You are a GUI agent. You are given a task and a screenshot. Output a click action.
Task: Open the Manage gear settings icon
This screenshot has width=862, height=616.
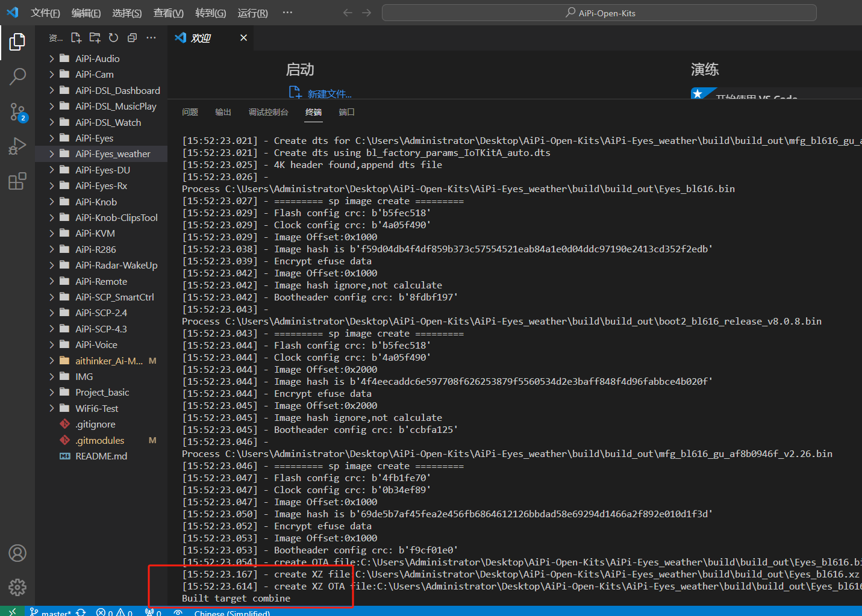pos(17,587)
